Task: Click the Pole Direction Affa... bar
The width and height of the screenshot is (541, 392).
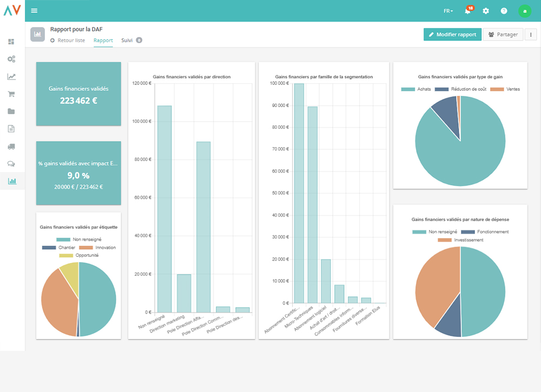Action: pyautogui.click(x=203, y=227)
